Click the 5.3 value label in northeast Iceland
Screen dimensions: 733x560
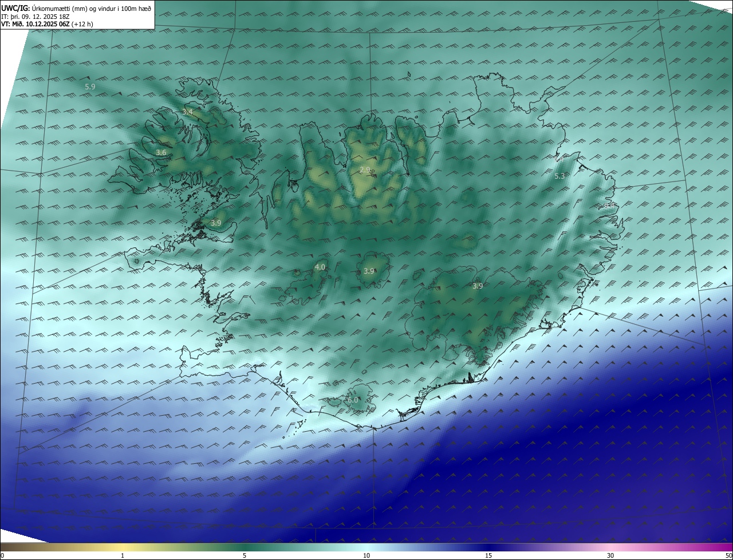point(560,176)
